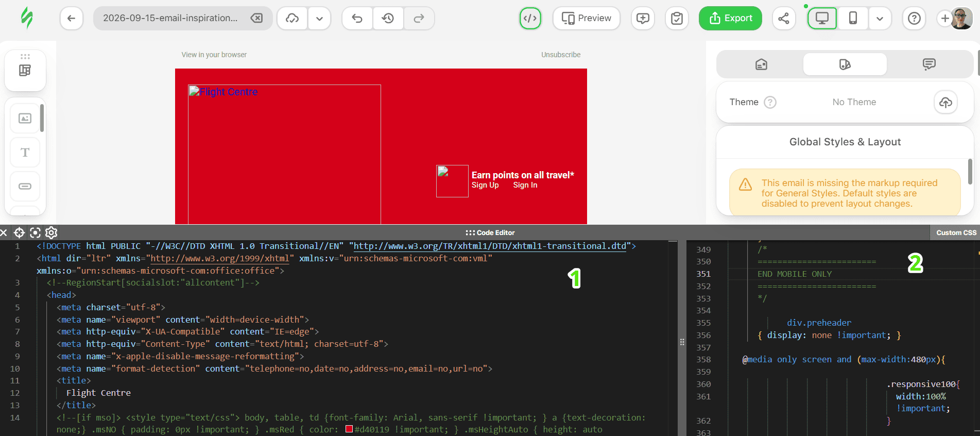Select the button block in sidebar
This screenshot has width=980, height=436.
tap(25, 186)
